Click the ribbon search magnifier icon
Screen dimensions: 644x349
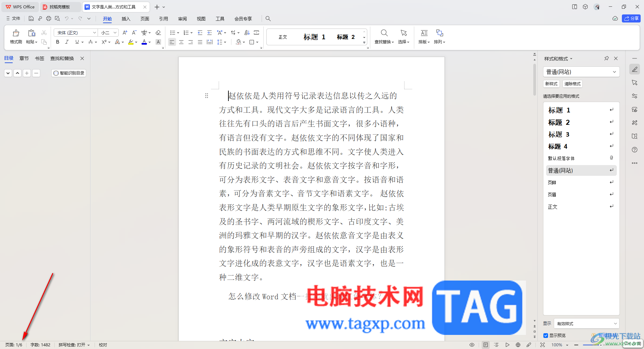(268, 18)
